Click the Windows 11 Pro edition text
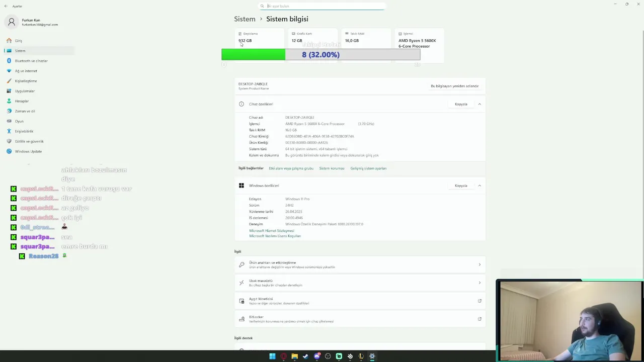The image size is (644, 362). point(297,199)
